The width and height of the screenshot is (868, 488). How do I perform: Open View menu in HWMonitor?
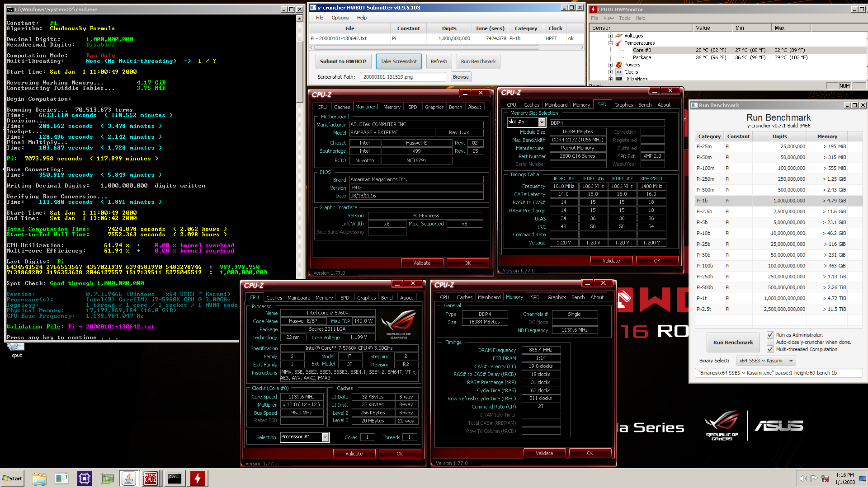coord(609,18)
